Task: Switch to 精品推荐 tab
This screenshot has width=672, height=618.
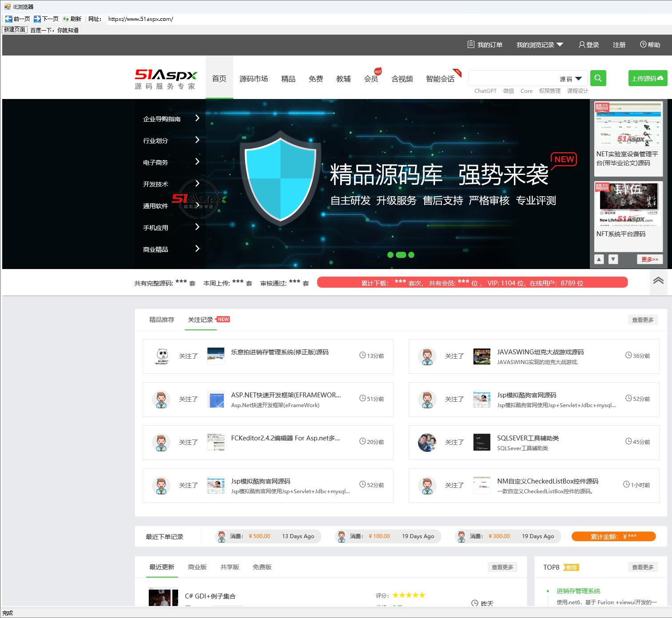Action: pyautogui.click(x=162, y=320)
